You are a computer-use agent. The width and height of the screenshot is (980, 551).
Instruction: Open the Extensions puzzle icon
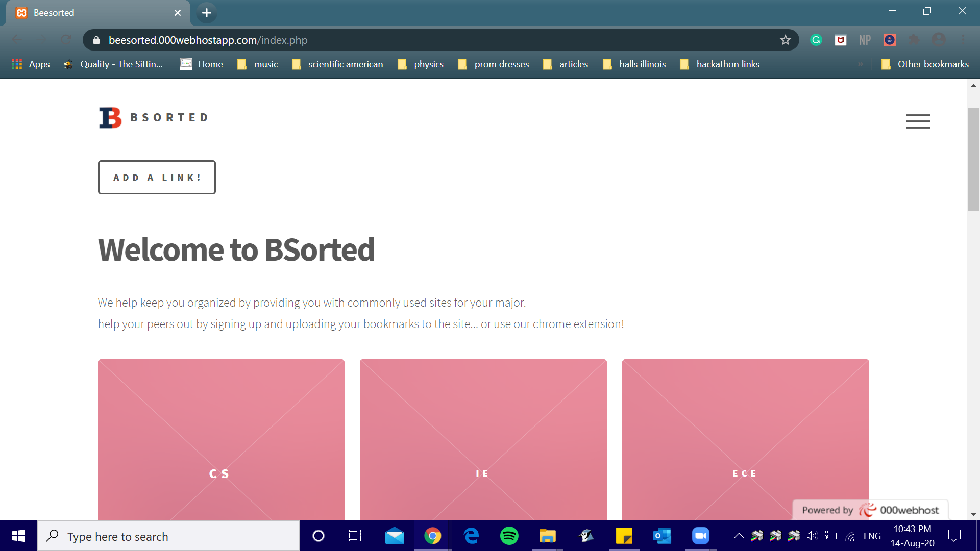click(x=914, y=40)
